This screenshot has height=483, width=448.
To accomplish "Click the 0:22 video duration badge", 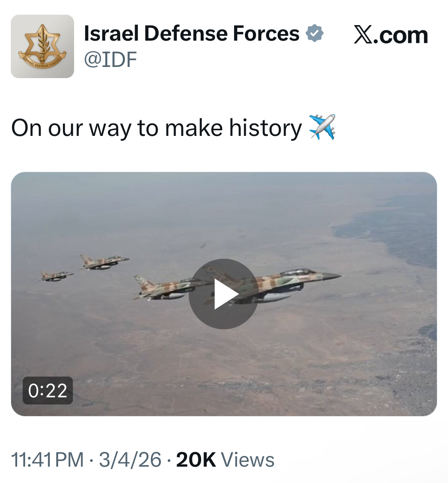I will coord(48,391).
